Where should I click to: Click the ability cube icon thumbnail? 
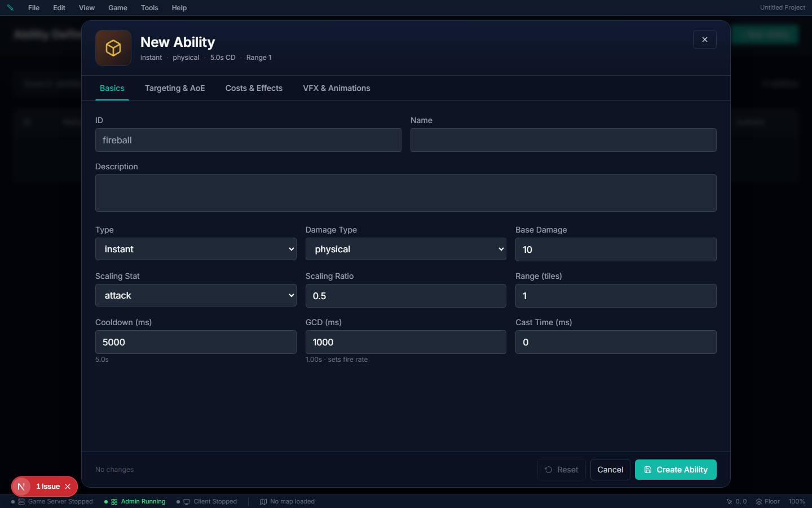pyautogui.click(x=113, y=48)
